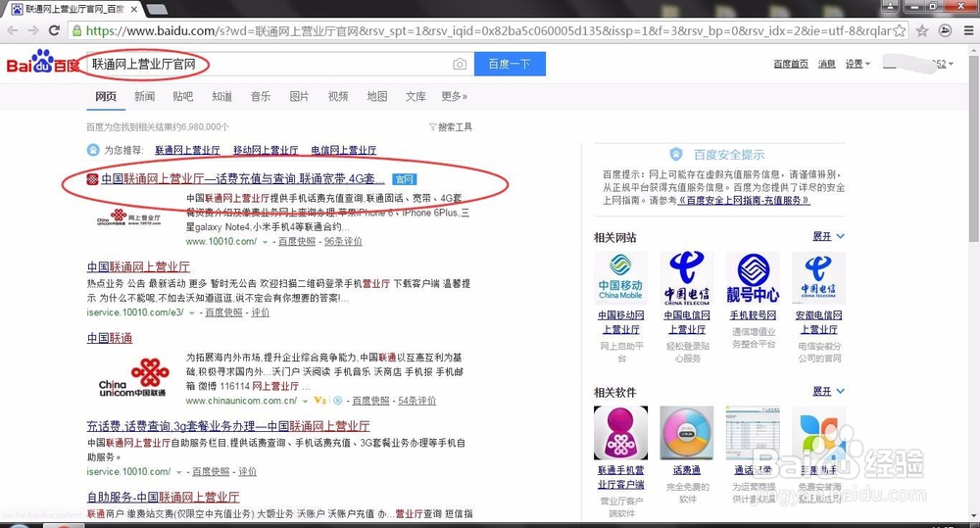Open 自助服务-中国联通网上营业厅 result
This screenshot has height=528, width=980.
163,498
